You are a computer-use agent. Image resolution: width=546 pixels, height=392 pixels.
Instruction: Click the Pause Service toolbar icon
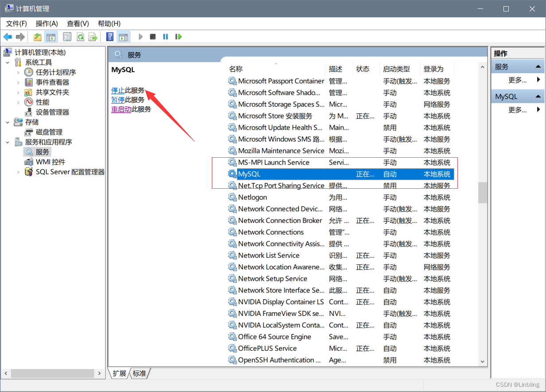tap(165, 37)
